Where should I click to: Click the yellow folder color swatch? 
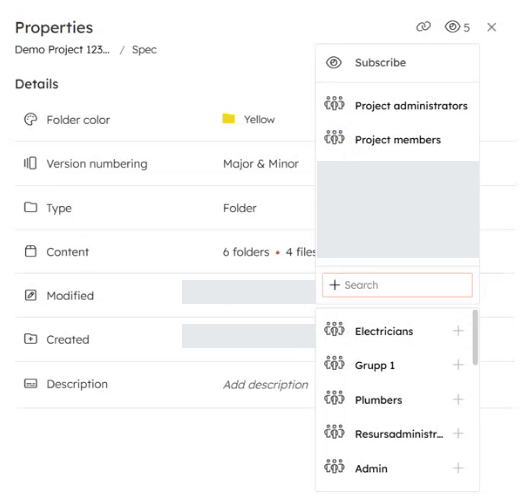(229, 118)
